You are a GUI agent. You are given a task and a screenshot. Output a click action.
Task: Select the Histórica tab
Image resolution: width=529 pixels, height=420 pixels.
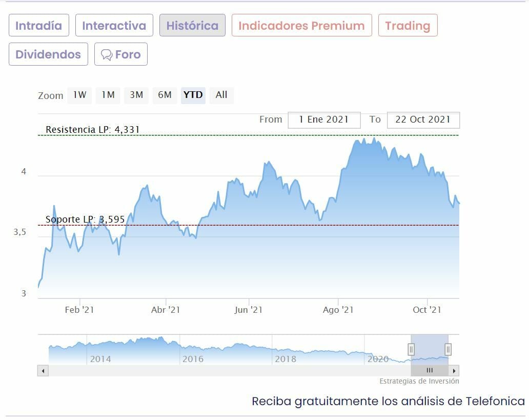point(192,26)
